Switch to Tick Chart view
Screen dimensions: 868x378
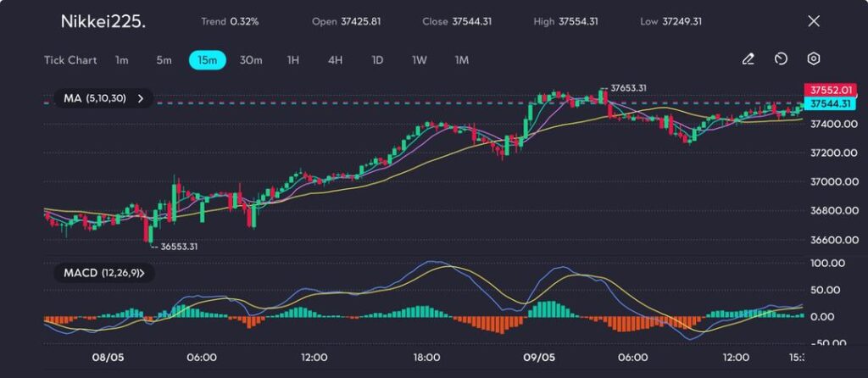tap(70, 60)
